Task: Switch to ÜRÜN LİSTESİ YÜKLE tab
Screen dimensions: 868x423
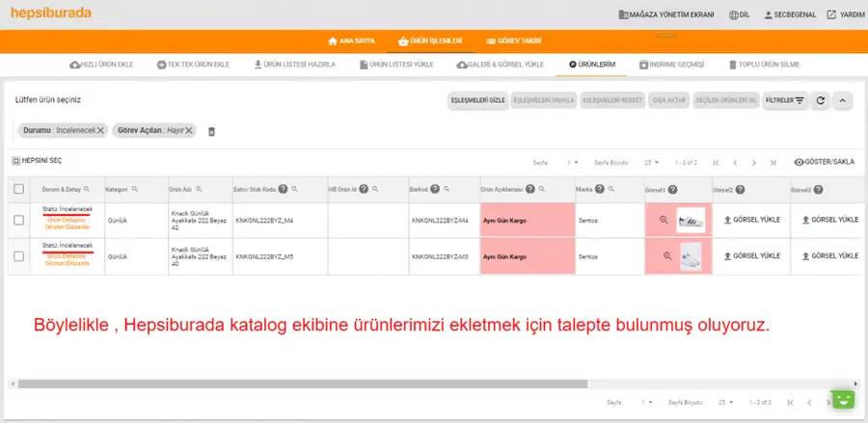Action: coord(396,65)
